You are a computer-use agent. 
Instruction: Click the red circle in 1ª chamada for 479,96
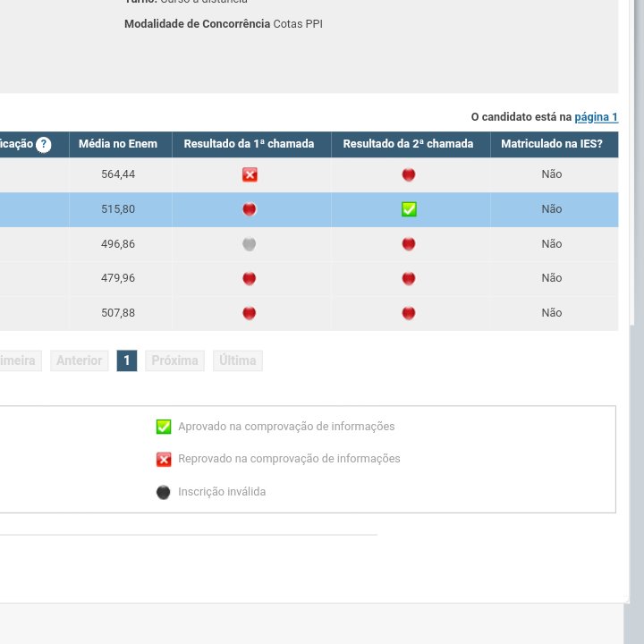pyautogui.click(x=250, y=278)
